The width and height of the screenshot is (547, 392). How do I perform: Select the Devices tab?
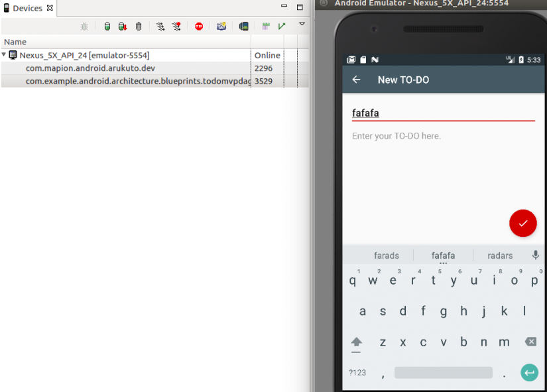click(28, 8)
